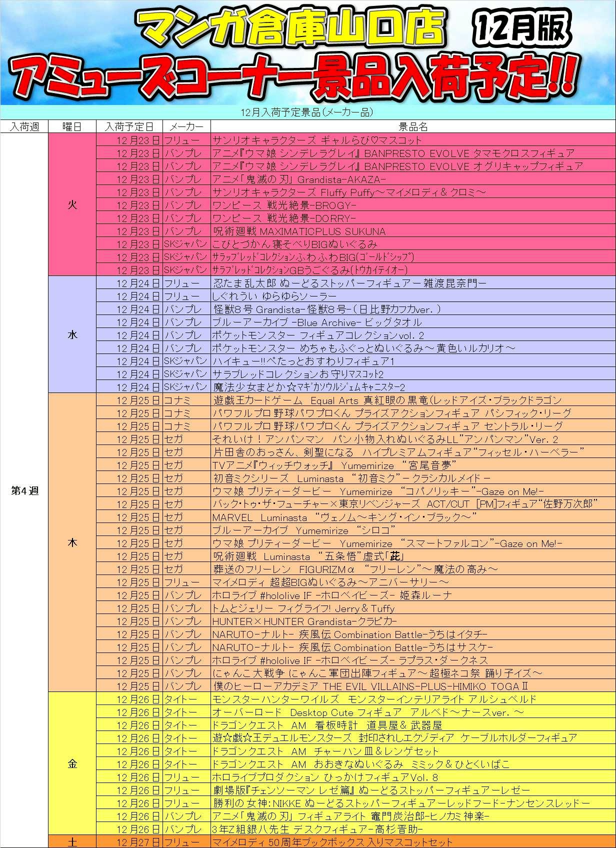Screen dimensions: 616x848
Task: Select the 呪術廻戦 MAXIMATICPLUS SUKUNA row
Action: tap(299, 231)
